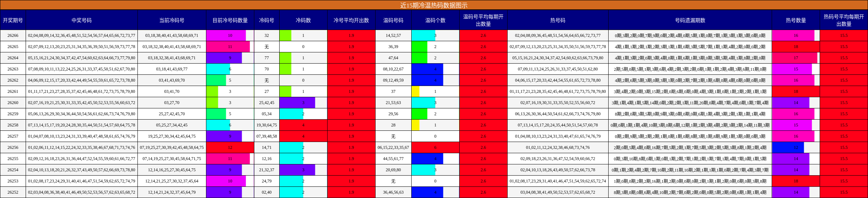The width and height of the screenshot is (868, 198).
Task: Click draw period 26257 cell
Action: tap(13, 136)
